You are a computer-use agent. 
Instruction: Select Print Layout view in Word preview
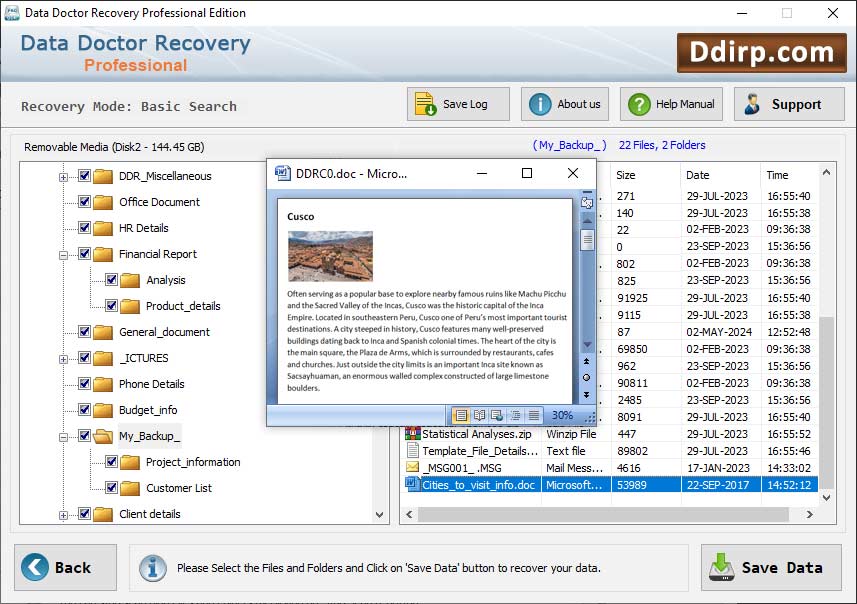[x=461, y=415]
